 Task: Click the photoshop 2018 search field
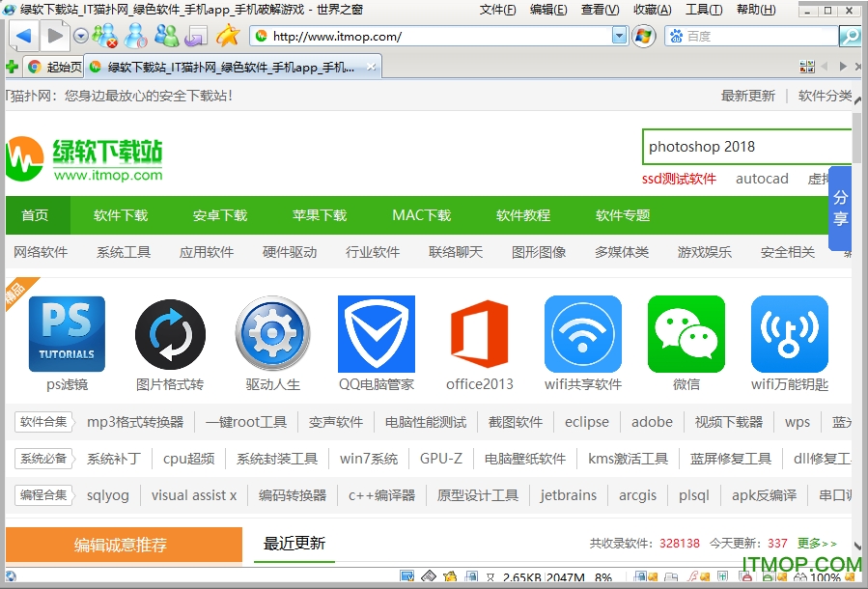(x=746, y=147)
